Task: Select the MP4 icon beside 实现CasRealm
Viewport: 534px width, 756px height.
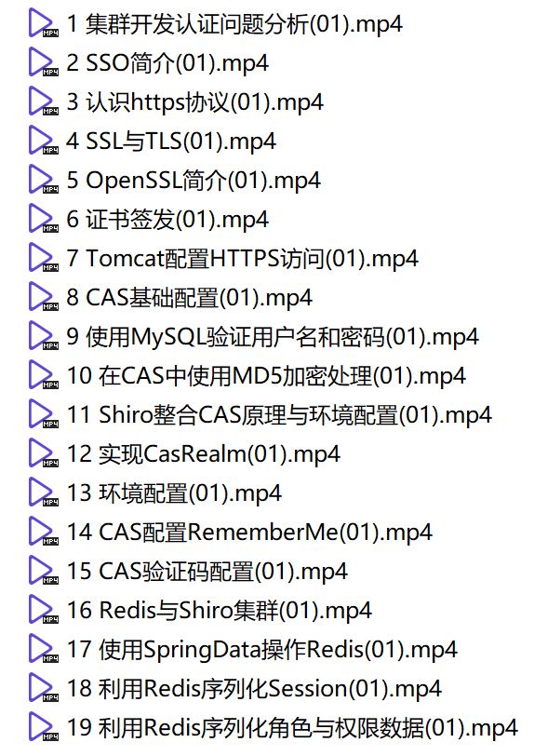Action: [x=44, y=453]
